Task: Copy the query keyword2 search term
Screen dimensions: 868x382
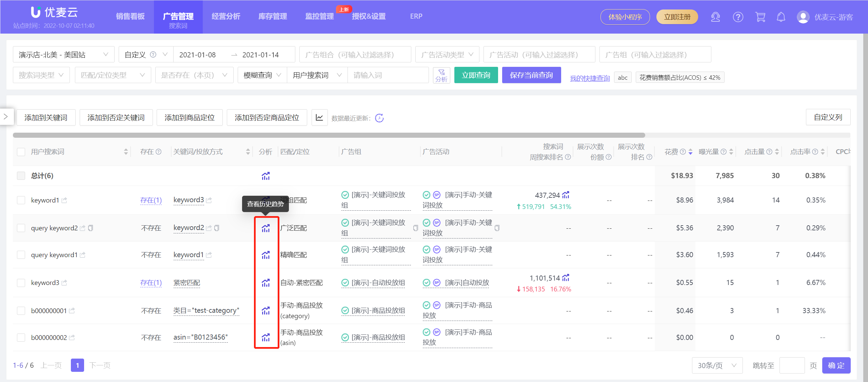Action: point(91,228)
